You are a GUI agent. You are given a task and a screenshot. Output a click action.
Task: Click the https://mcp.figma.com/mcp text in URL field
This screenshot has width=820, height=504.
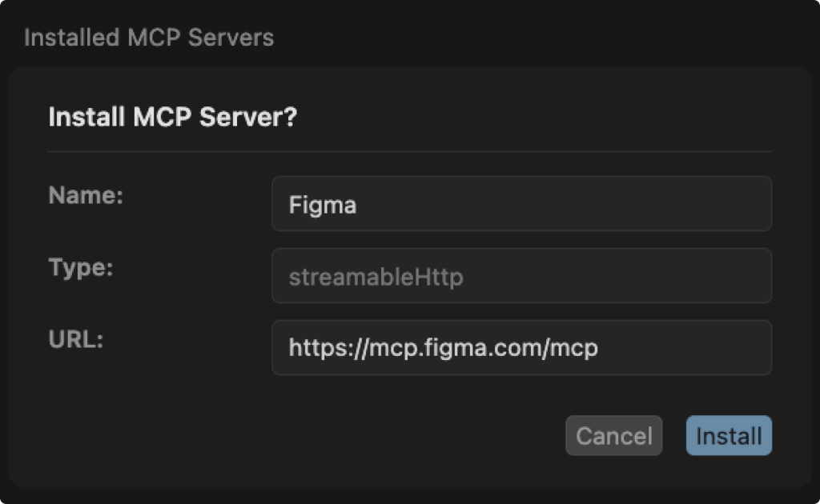pos(444,348)
